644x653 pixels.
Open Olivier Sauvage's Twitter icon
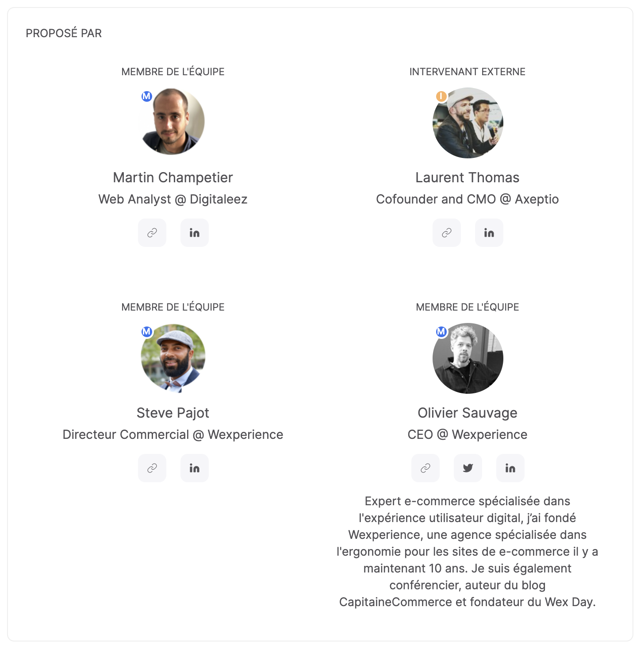(x=468, y=468)
